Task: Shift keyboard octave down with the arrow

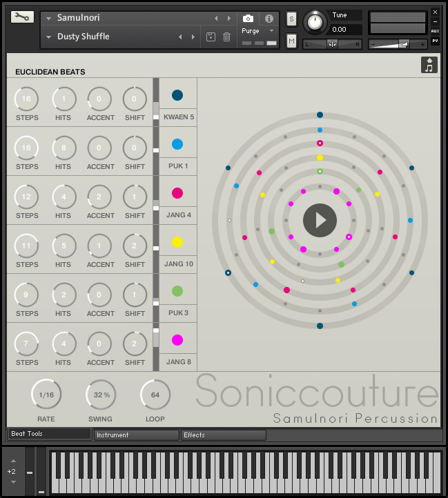Action: (x=13, y=482)
